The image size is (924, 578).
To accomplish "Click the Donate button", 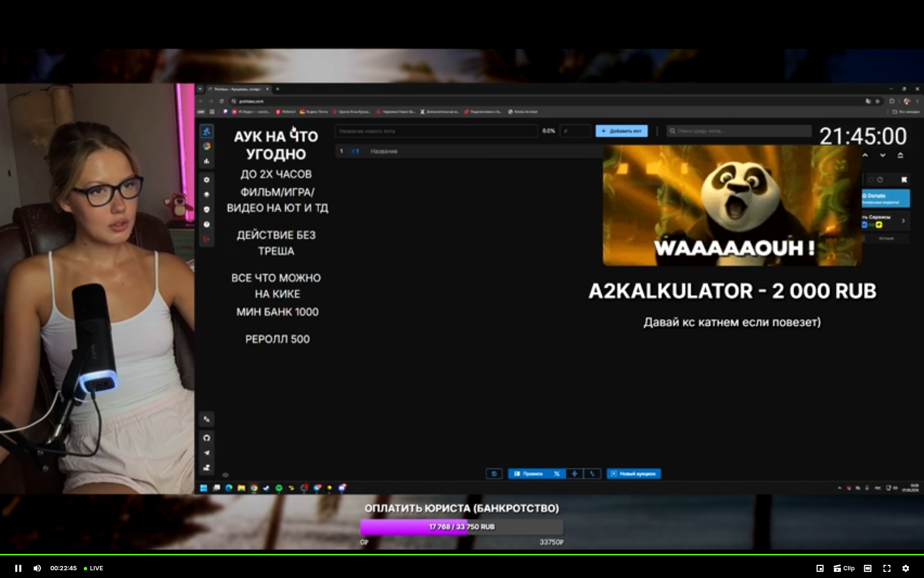I will (885, 198).
